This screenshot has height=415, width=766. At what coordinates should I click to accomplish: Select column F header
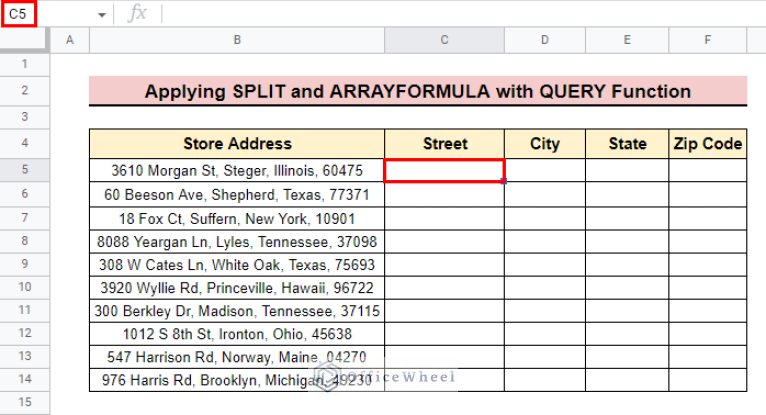pyautogui.click(x=707, y=40)
